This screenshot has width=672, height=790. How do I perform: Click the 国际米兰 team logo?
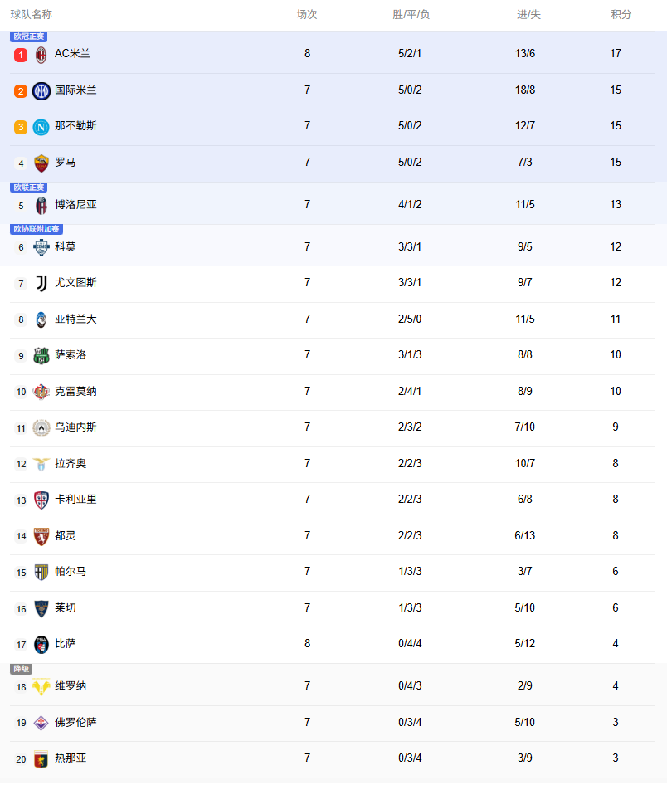41,90
